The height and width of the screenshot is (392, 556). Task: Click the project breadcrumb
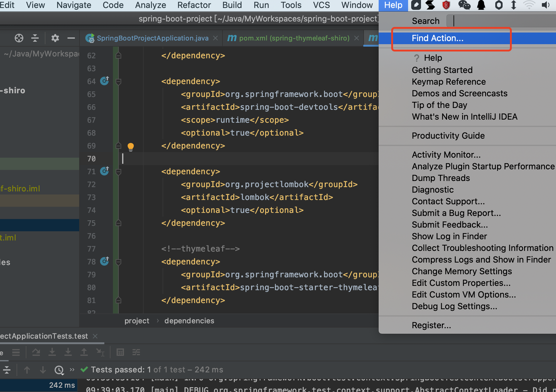point(137,321)
